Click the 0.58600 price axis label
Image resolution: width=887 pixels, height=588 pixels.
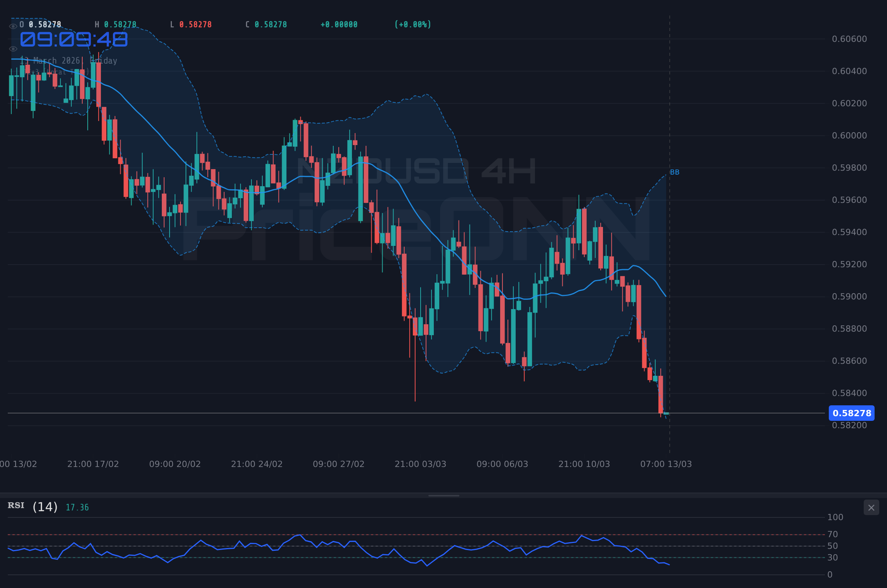click(x=849, y=361)
